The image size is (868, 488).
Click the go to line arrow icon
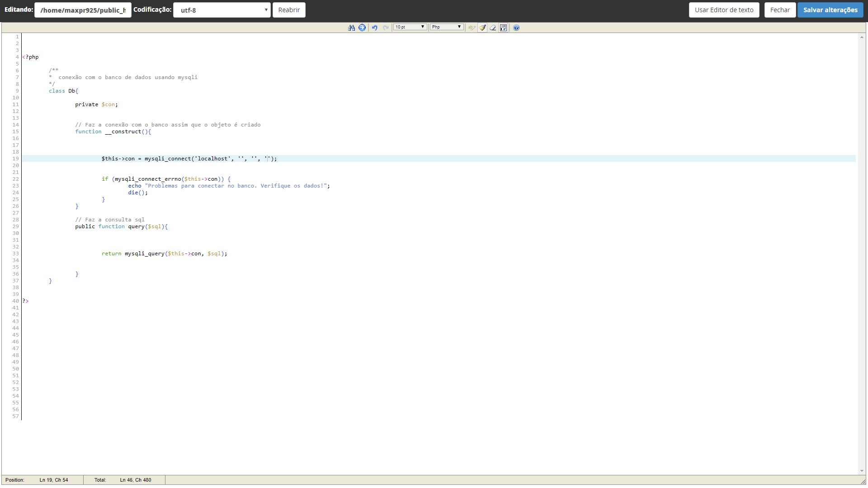click(x=362, y=28)
